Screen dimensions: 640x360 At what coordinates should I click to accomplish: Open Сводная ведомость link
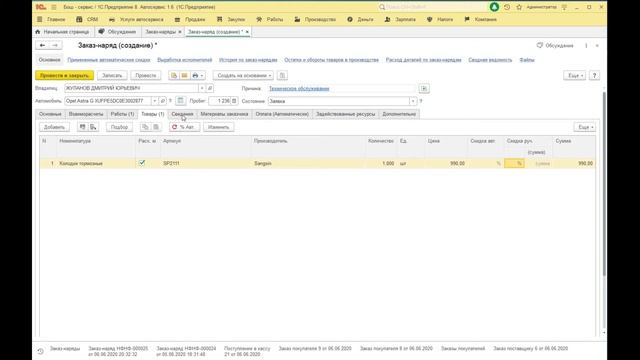pyautogui.click(x=490, y=60)
